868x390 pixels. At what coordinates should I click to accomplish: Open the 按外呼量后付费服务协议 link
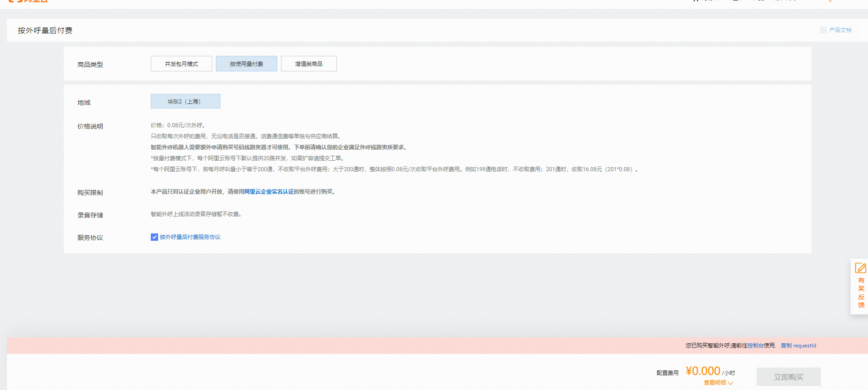click(x=190, y=237)
